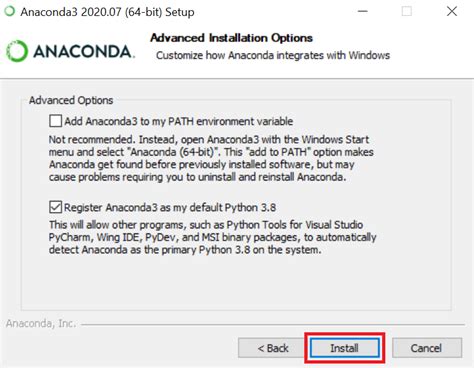The image size is (474, 368).
Task: Click the greyed-out maximize window icon
Action: tap(406, 11)
